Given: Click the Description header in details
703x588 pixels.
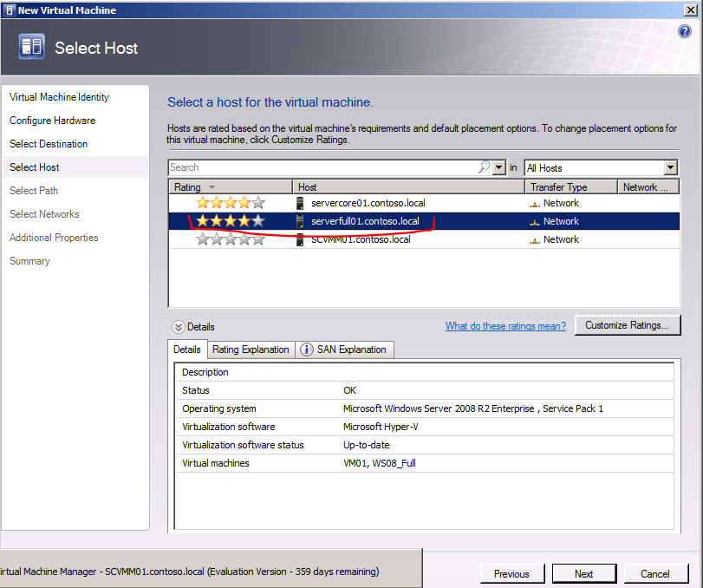Looking at the screenshot, I should pos(205,372).
